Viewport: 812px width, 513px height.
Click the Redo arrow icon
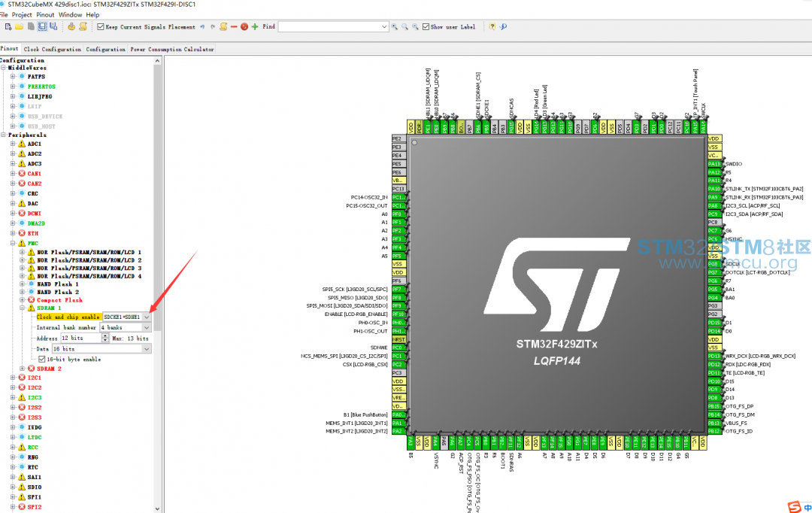point(212,26)
